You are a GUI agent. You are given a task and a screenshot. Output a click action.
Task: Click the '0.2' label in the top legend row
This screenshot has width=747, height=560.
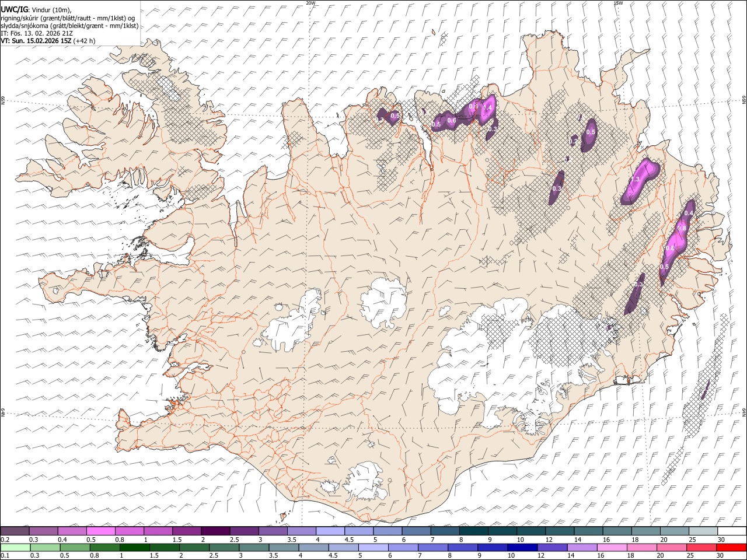[5, 540]
